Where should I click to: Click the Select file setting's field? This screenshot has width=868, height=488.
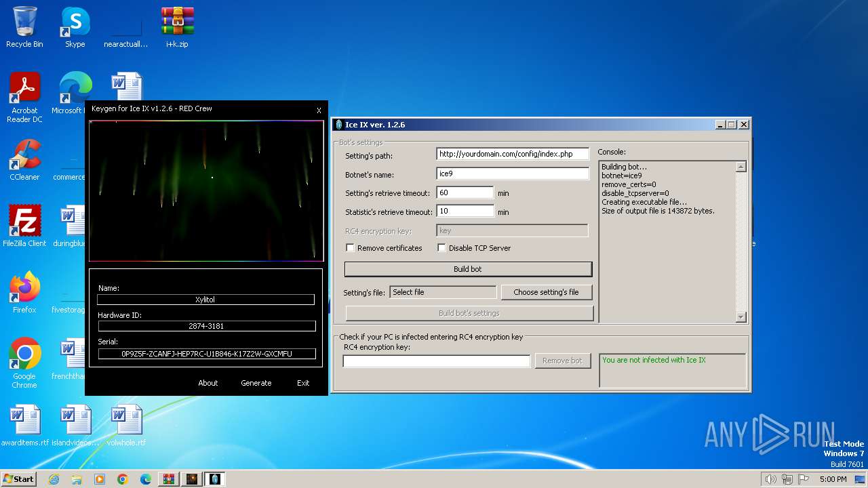coord(443,292)
